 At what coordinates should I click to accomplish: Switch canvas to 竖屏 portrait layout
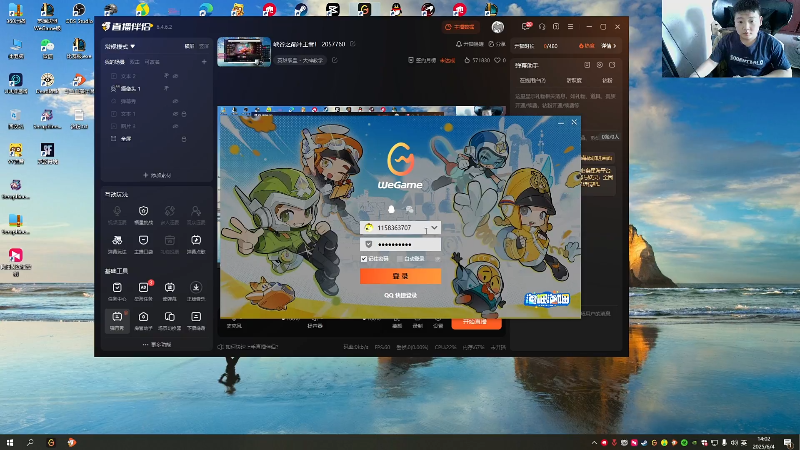204,46
